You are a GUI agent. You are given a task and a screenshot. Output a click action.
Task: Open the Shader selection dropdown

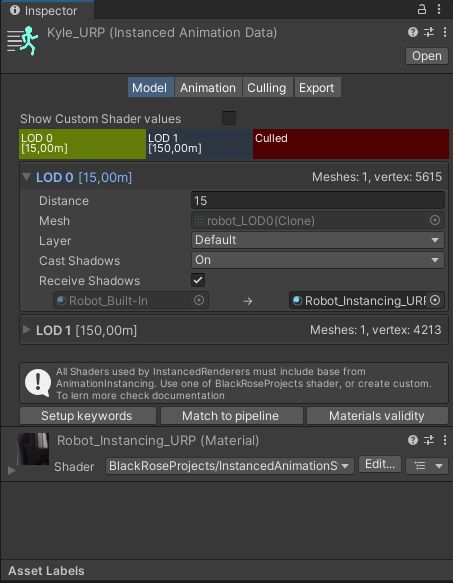pos(229,466)
